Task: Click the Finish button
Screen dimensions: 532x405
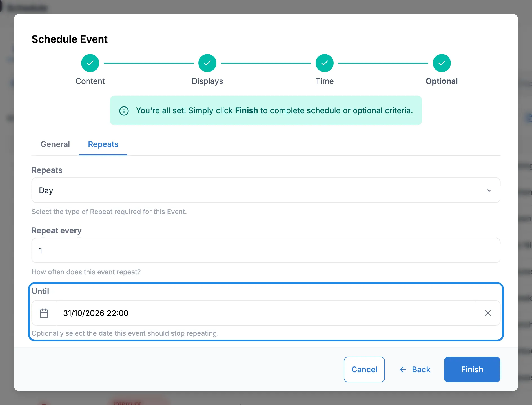Action: (472, 370)
